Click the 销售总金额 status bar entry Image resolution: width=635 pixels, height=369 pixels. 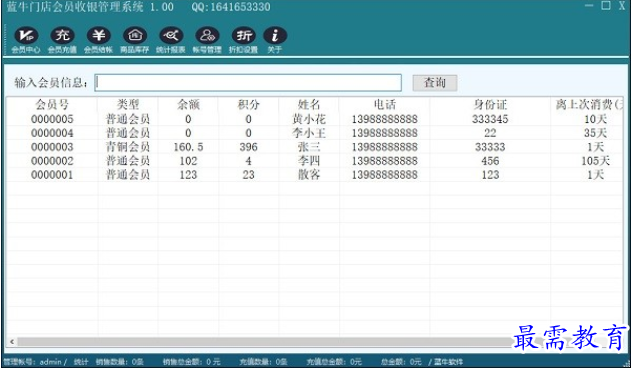coord(192,362)
